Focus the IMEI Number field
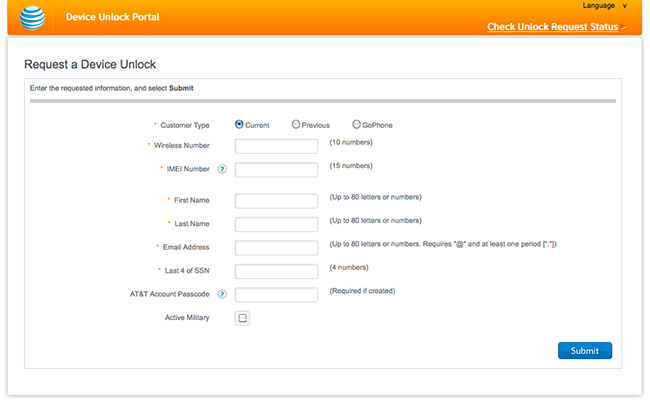The image size is (650, 406). [x=276, y=170]
